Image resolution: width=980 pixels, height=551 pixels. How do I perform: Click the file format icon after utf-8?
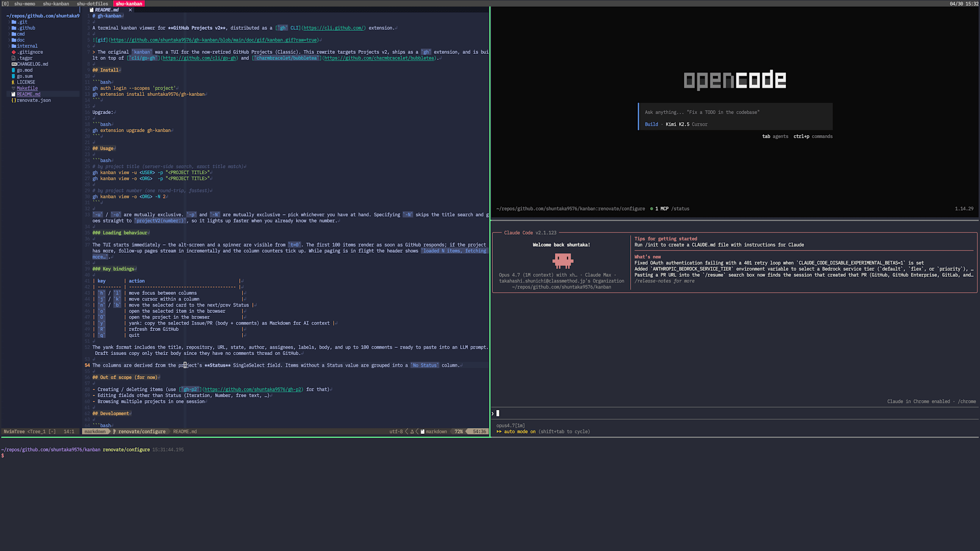tap(412, 431)
